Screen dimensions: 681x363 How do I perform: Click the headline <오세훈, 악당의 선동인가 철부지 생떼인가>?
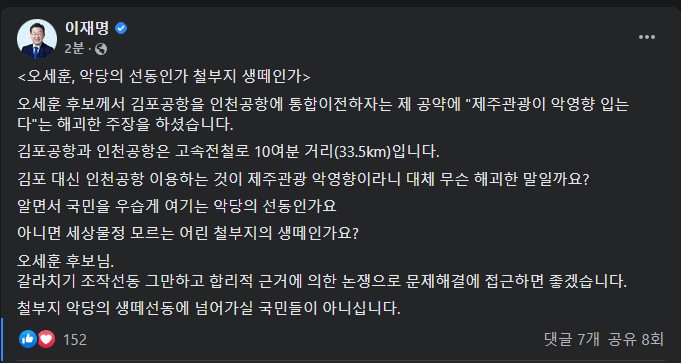click(x=164, y=77)
